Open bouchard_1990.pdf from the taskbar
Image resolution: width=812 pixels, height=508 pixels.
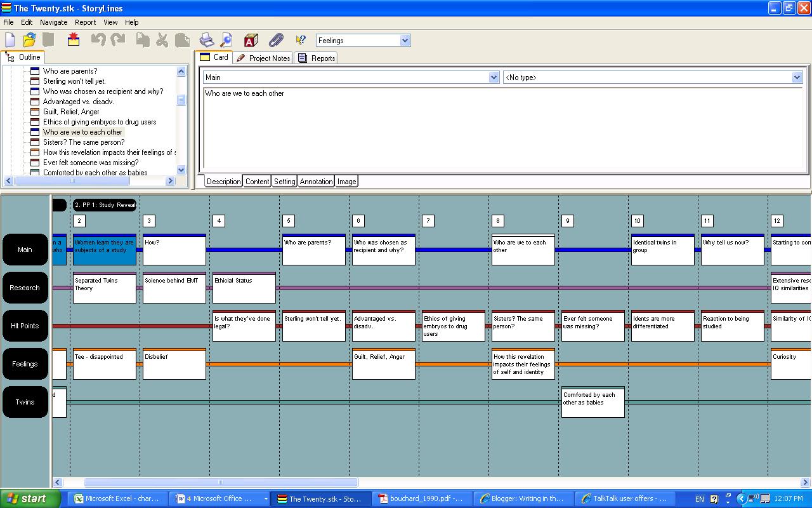tap(422, 498)
